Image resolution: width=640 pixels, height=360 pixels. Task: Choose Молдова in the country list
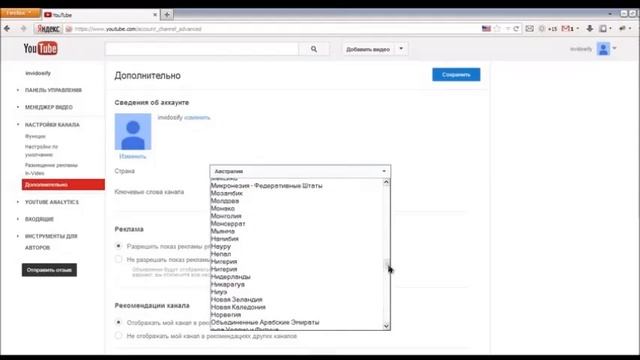pos(225,201)
